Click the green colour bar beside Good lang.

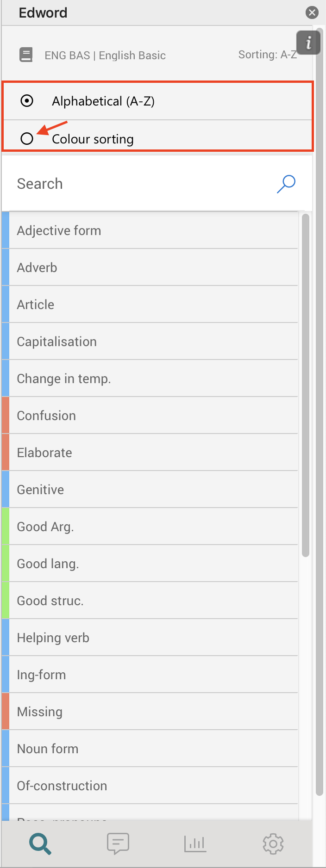pyautogui.click(x=6, y=564)
